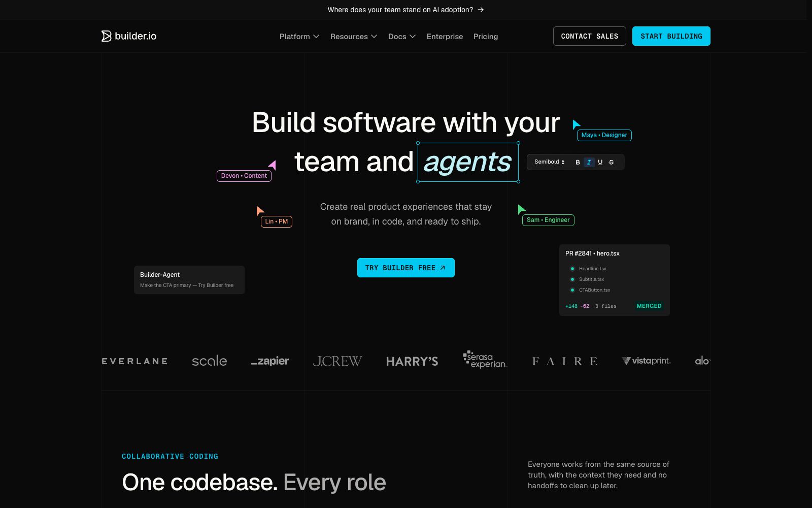This screenshot has height=508, width=812.
Task: Open the Enterprise page
Action: click(x=445, y=37)
